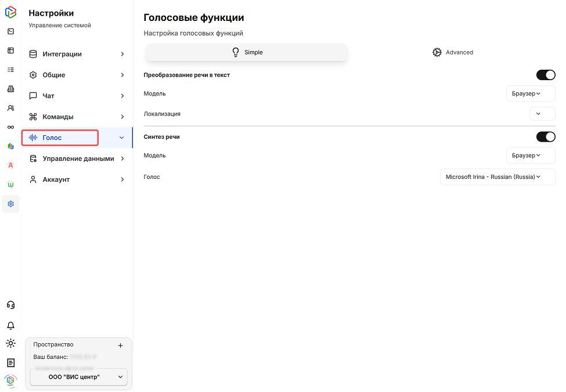
Task: Open the users icon in the sidebar
Action: coord(10,108)
